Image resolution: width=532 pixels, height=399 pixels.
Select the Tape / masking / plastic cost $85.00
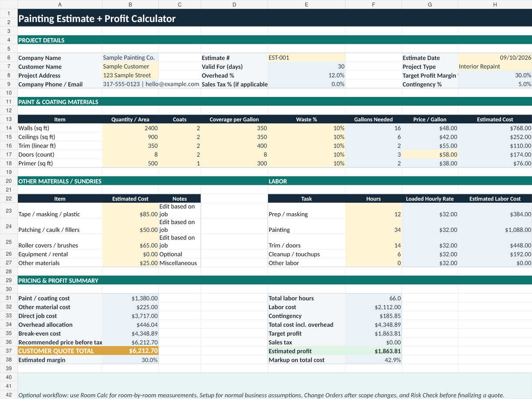coord(130,211)
